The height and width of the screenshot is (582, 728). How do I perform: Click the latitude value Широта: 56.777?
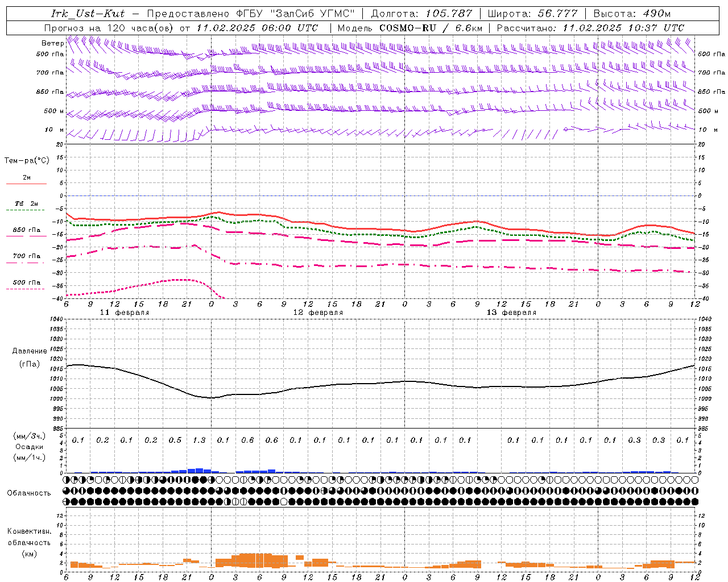point(532,14)
